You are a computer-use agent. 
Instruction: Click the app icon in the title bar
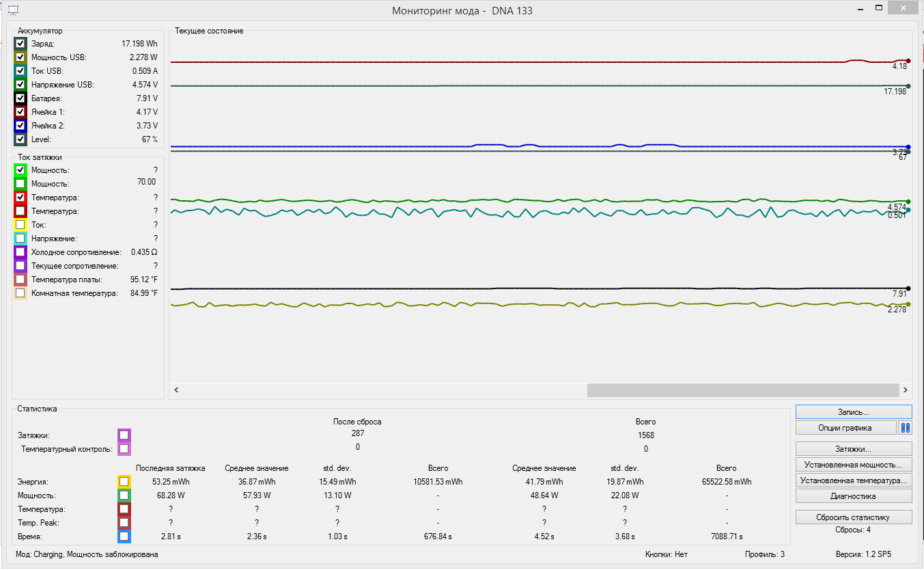(x=13, y=10)
